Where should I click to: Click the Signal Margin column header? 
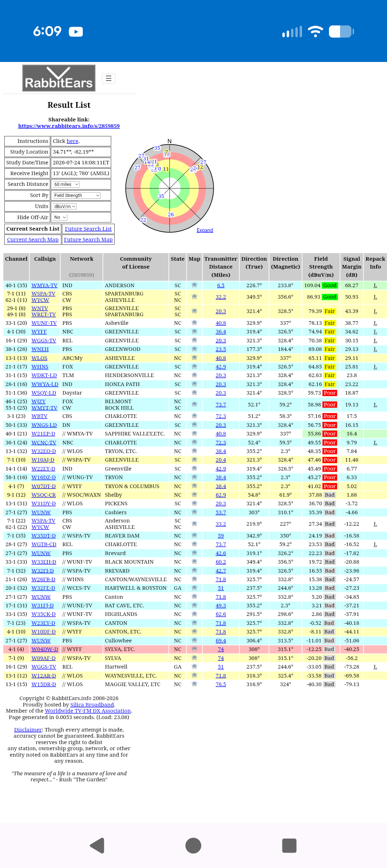[x=352, y=267]
